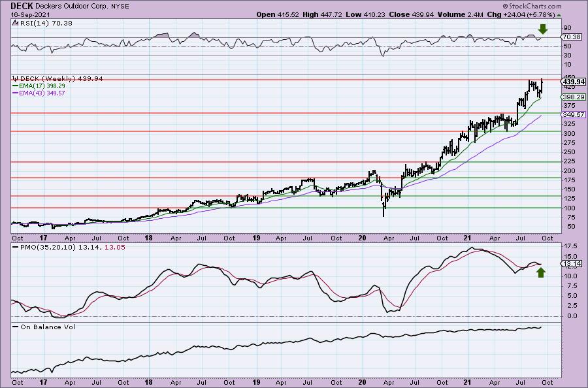The image size is (588, 388).
Task: Click the 100 price axis label
Action: pos(569,208)
